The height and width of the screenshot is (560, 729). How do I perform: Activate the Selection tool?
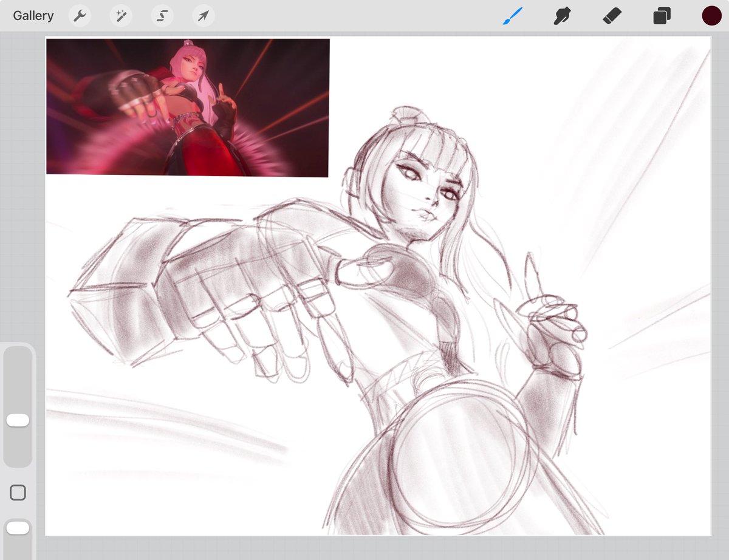coord(162,16)
